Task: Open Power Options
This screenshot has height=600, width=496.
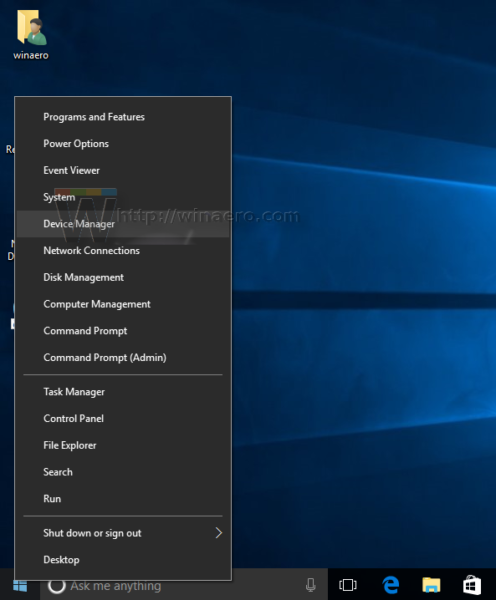Action: point(123,143)
